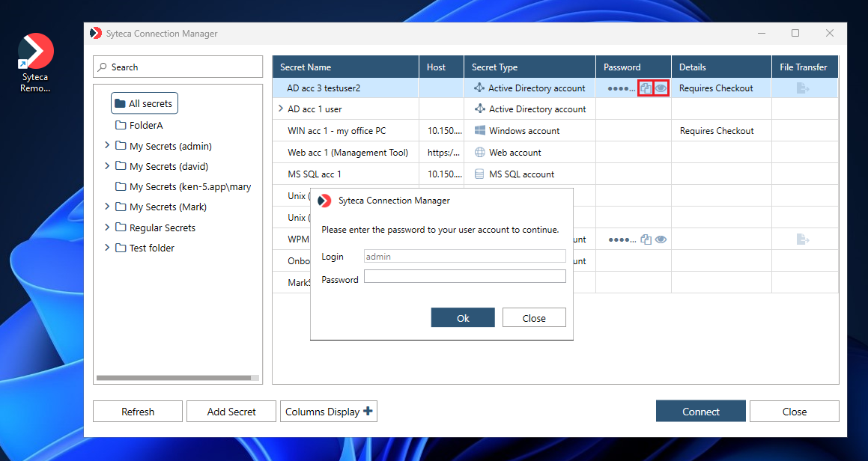868x461 pixels.
Task: Expand the AD acc 1 user row
Action: tap(280, 109)
